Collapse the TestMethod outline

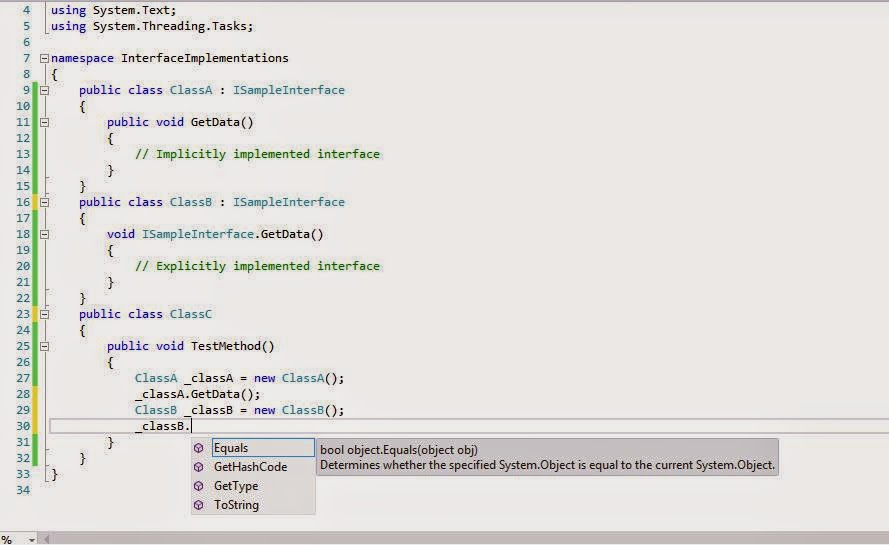click(x=44, y=346)
